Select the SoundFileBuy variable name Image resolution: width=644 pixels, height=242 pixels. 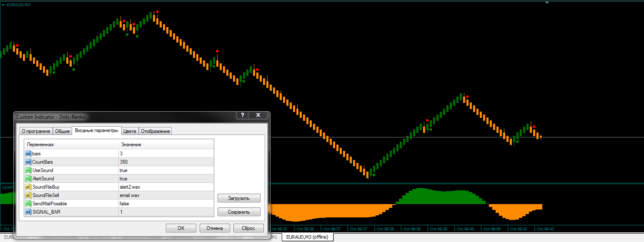click(x=46, y=187)
